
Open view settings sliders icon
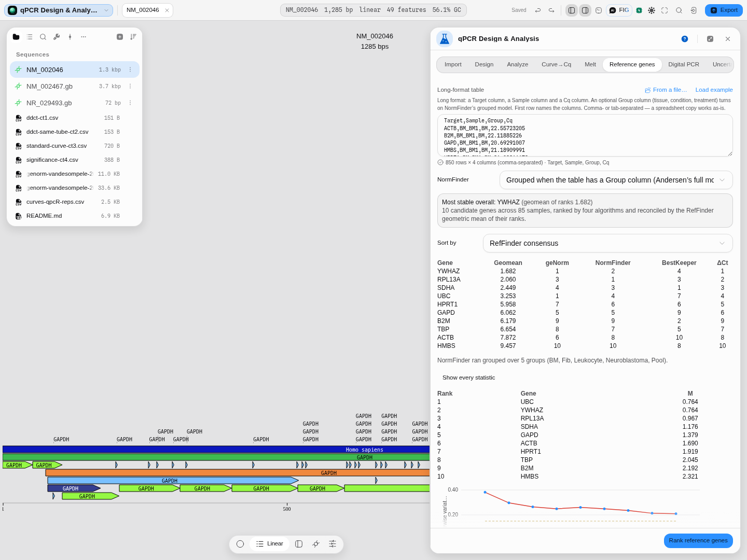point(333,544)
